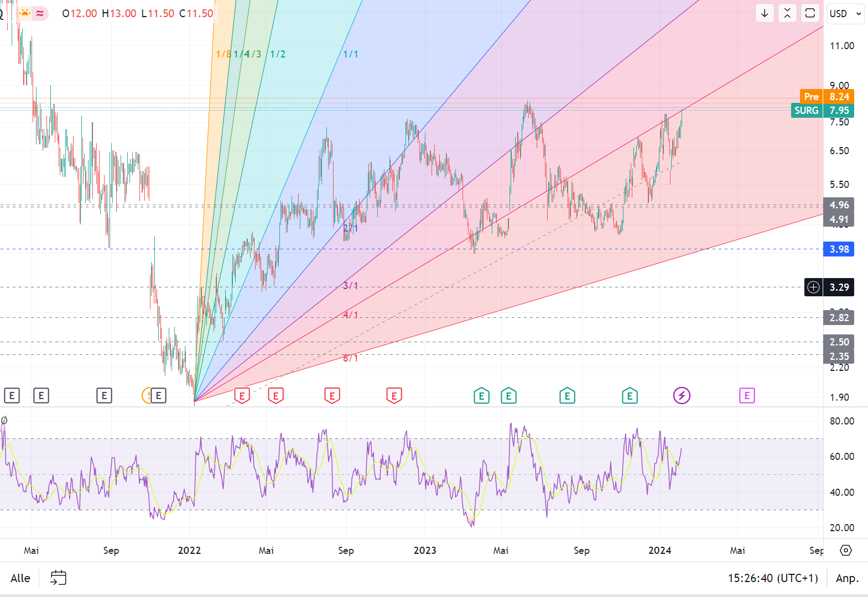
Task: Open the USD currency dropdown
Action: click(x=845, y=13)
